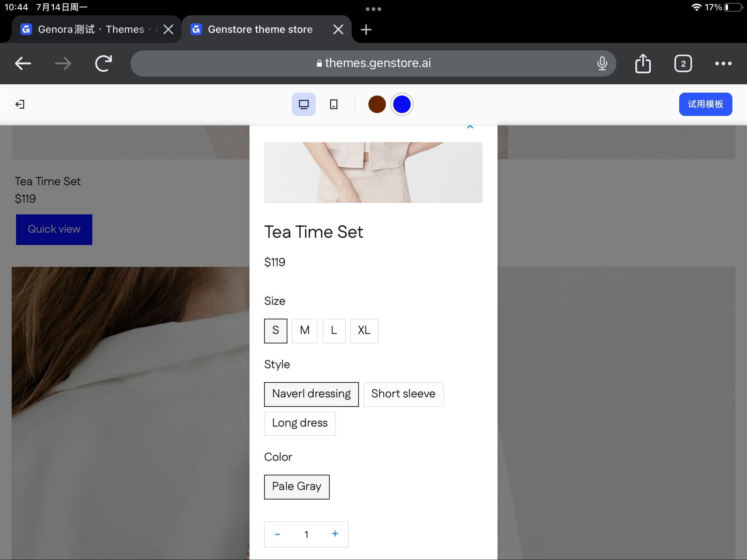Collapse quick view panel with chevron
The height and width of the screenshot is (560, 747).
[x=470, y=127]
